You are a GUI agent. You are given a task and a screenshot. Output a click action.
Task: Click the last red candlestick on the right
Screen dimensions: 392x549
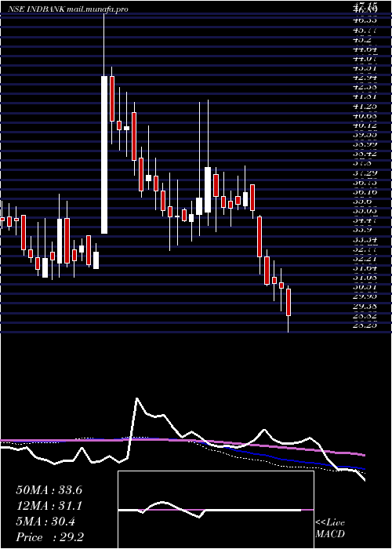[289, 302]
